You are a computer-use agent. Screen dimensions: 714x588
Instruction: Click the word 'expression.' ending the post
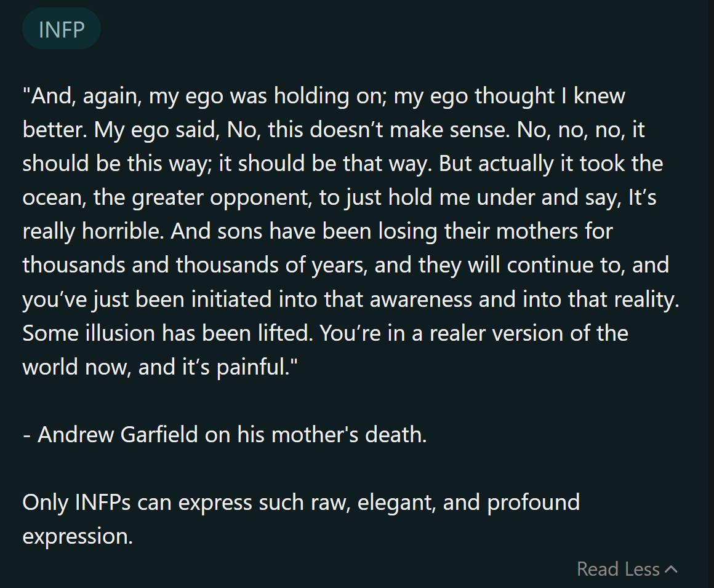click(x=78, y=537)
